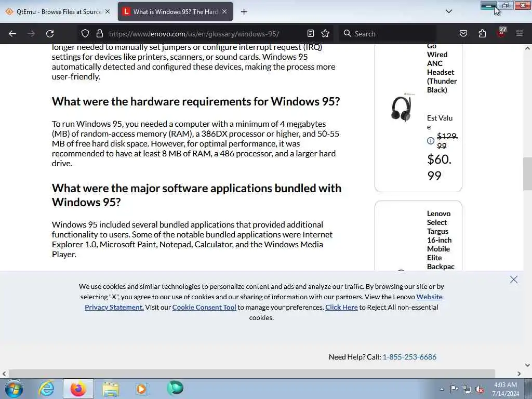The image size is (532, 399).
Task: Click Here to reject non-essential cookies
Action: (x=341, y=307)
